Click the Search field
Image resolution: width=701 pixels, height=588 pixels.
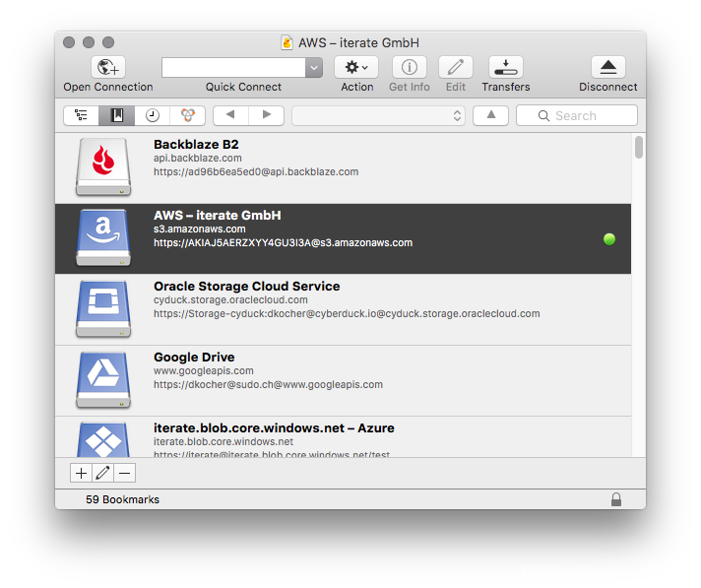[x=577, y=116]
